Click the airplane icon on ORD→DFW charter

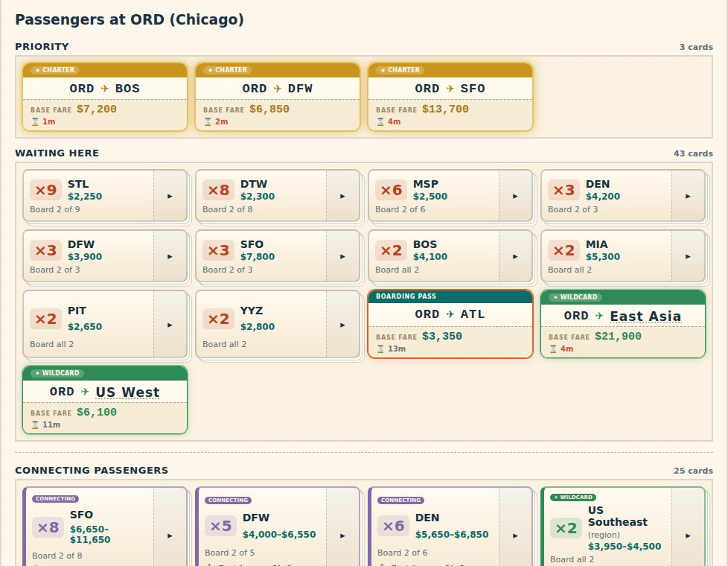pos(278,89)
